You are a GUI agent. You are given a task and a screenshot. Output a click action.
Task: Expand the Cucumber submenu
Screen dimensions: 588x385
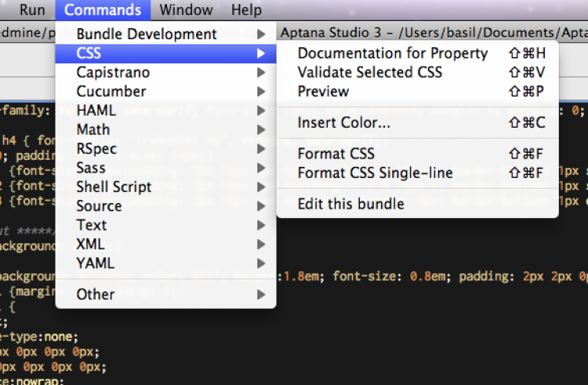111,92
